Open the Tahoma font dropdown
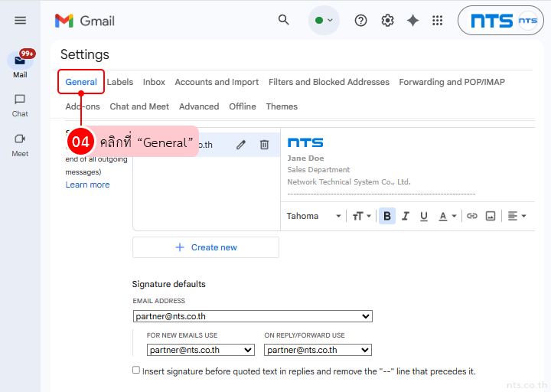Viewport: 551px width, 392px height. [x=314, y=216]
